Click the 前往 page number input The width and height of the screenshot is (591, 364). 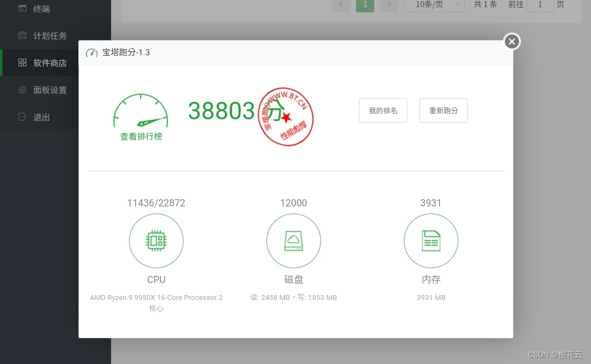tap(540, 4)
